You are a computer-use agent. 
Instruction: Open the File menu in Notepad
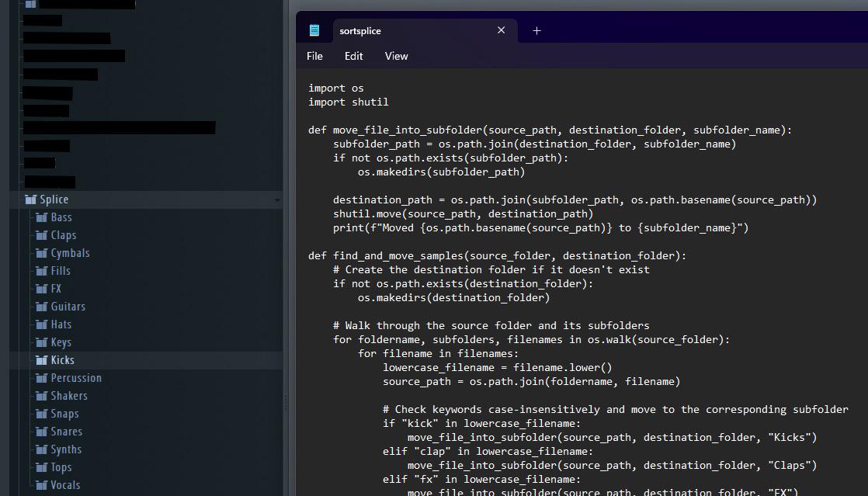(314, 56)
